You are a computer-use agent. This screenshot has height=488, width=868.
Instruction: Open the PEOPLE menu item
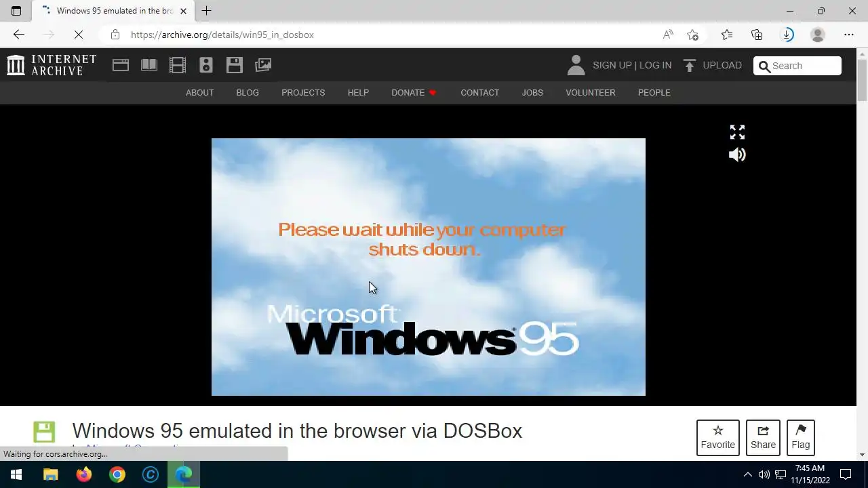click(654, 92)
